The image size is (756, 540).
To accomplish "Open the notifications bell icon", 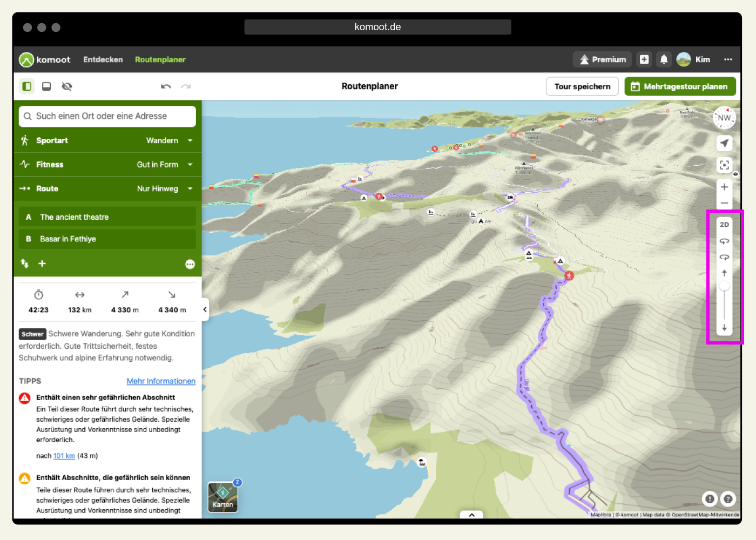I will coord(664,59).
